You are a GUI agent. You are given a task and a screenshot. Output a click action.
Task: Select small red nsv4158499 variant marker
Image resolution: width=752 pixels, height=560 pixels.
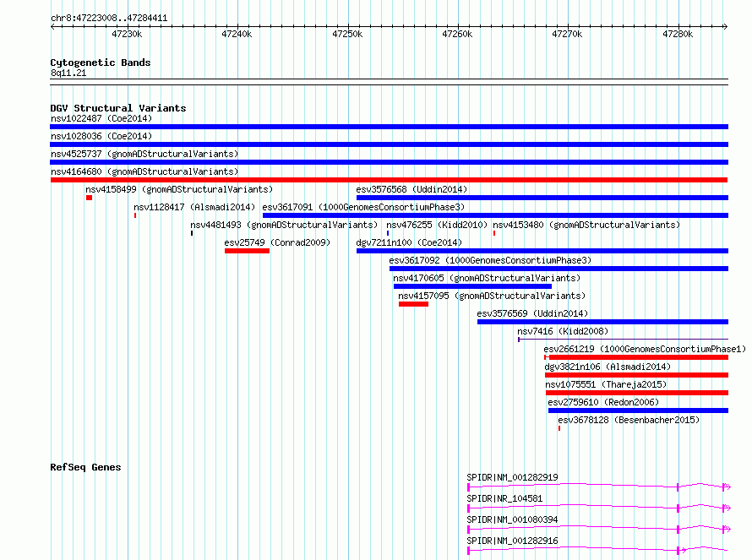tap(90, 198)
